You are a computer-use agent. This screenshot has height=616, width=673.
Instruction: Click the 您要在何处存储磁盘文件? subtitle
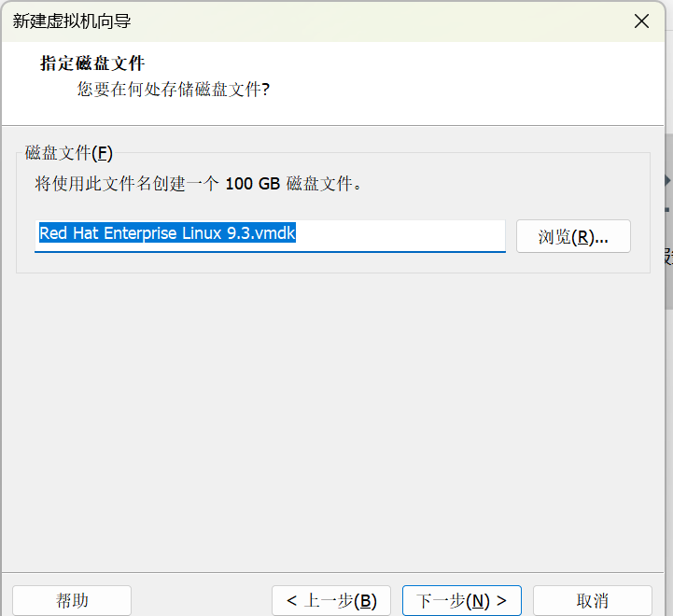pos(174,90)
